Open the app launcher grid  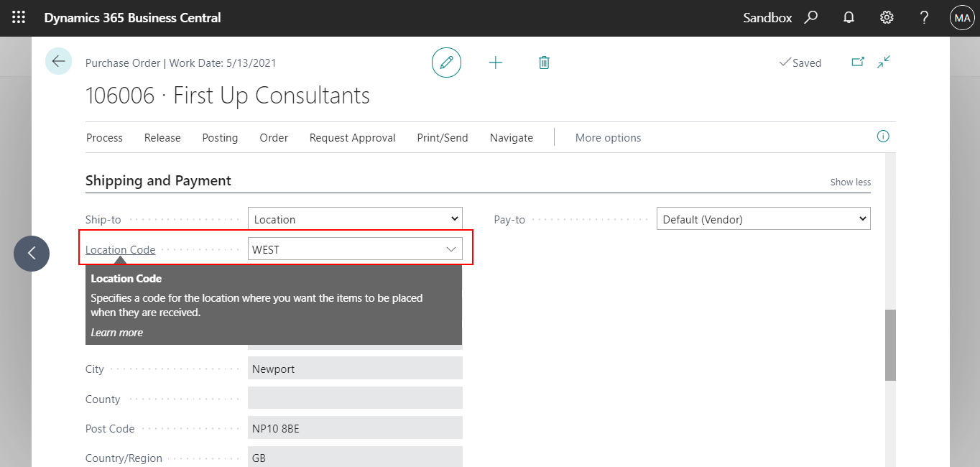point(18,17)
